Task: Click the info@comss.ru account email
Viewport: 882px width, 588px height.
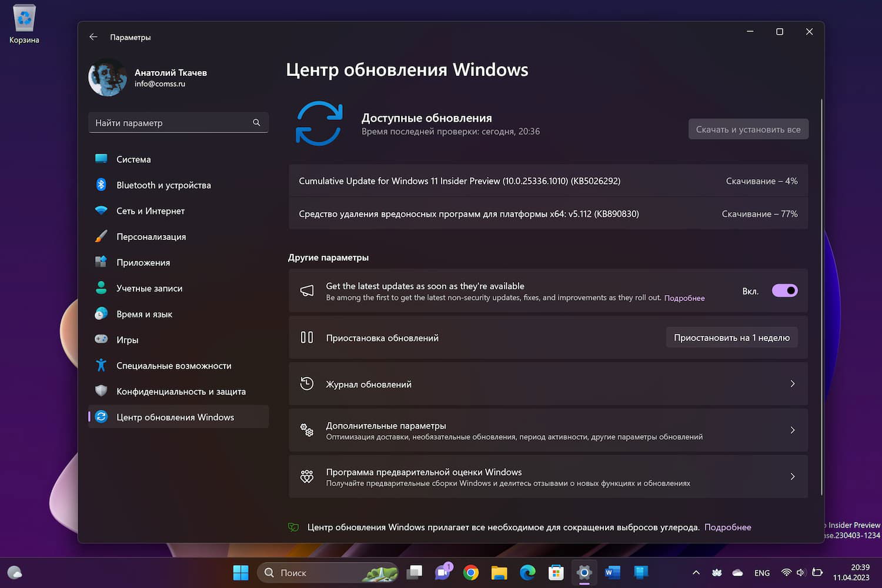Action: pyautogui.click(x=160, y=84)
